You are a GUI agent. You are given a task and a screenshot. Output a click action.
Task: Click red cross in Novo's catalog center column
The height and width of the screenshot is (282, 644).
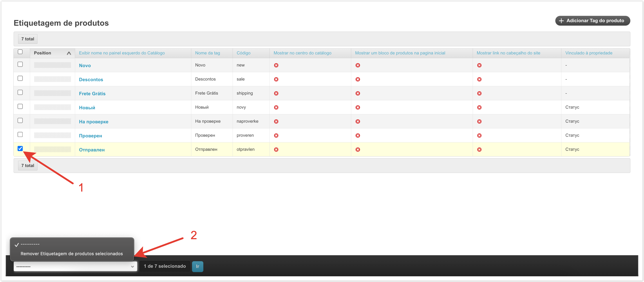(x=276, y=65)
